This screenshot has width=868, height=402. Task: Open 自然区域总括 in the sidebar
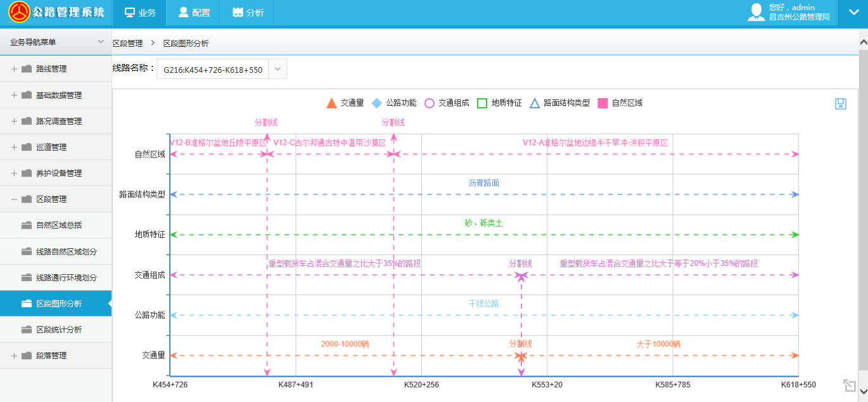pyautogui.click(x=58, y=225)
